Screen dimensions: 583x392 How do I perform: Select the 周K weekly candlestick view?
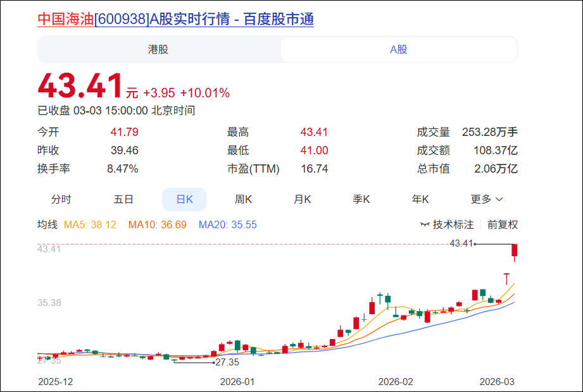tap(243, 199)
